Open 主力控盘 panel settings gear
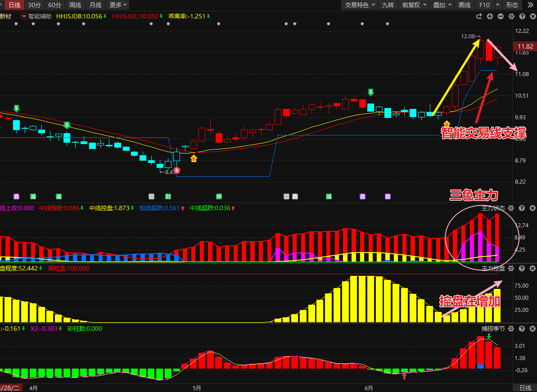The height and width of the screenshot is (392, 537). [511, 268]
